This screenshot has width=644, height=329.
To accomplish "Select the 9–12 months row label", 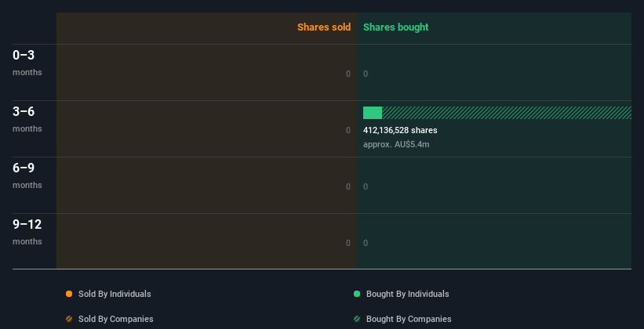I will pos(27,232).
